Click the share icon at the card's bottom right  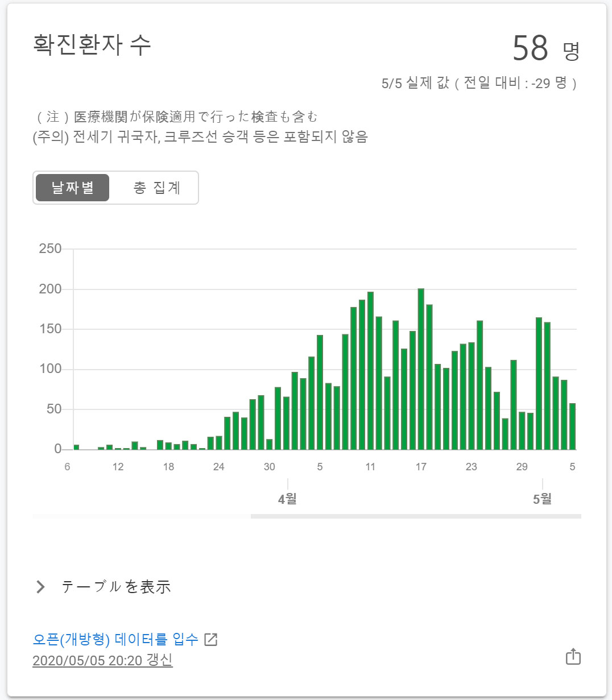(x=573, y=656)
